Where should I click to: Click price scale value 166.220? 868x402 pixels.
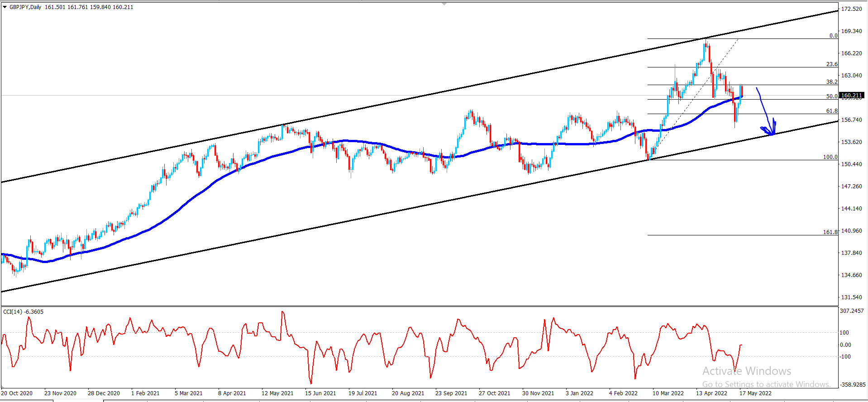click(x=851, y=53)
